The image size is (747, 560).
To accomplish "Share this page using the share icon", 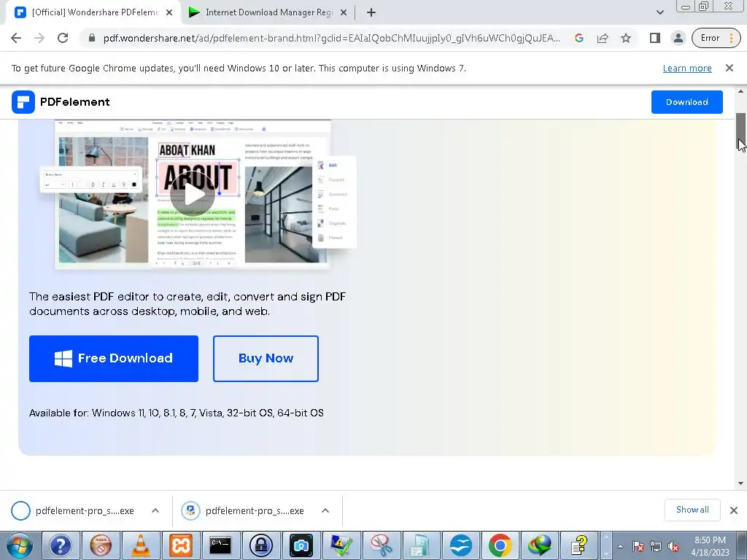I will pos(602,38).
